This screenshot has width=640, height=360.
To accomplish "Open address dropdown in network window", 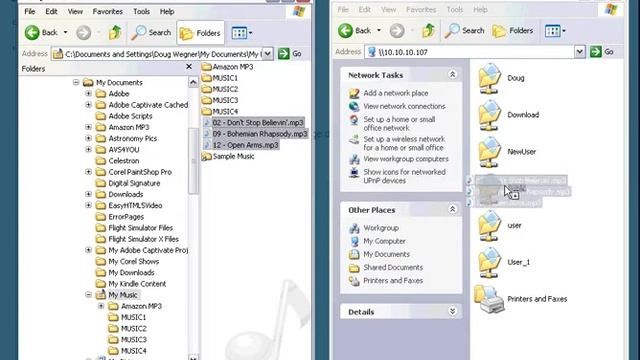I will pyautogui.click(x=580, y=52).
